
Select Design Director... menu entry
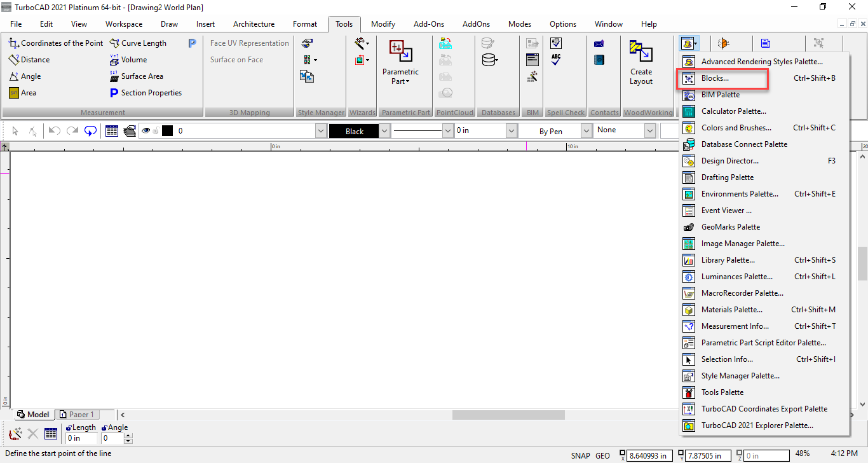point(764,161)
